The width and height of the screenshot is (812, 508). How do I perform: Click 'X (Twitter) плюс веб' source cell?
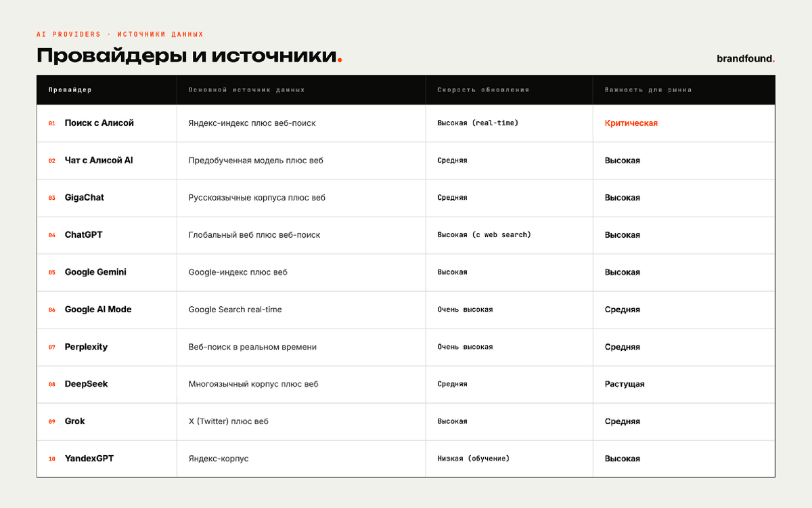point(228,421)
